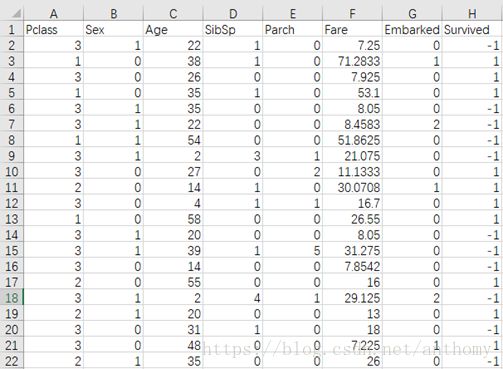Screen dimensions: 503x369
Task: Select column E header
Action: pyautogui.click(x=292, y=14)
